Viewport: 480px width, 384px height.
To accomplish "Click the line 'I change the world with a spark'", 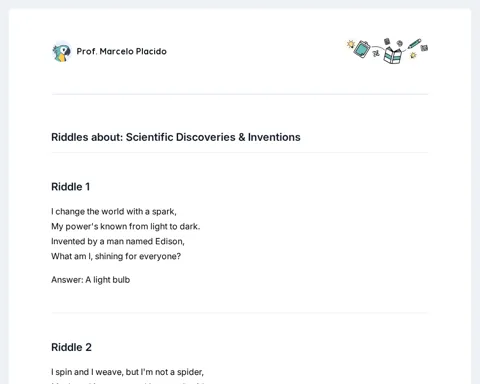I will click(114, 212).
